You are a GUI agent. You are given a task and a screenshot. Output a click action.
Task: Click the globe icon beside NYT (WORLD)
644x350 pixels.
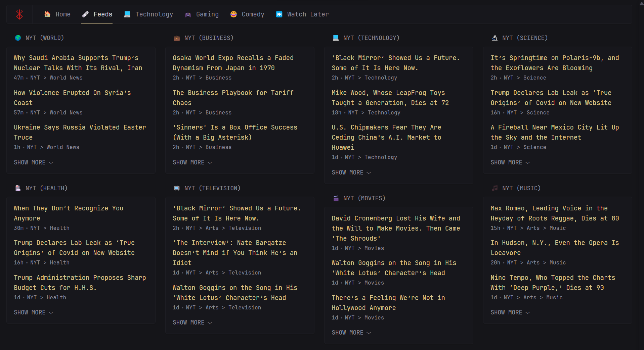point(18,38)
